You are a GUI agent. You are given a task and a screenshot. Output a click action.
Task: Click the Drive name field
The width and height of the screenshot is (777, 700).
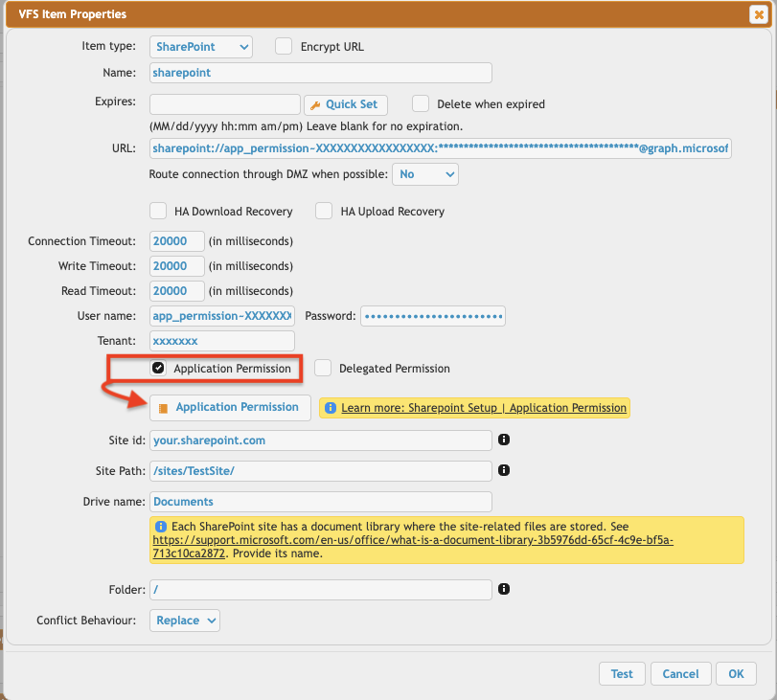[321, 502]
